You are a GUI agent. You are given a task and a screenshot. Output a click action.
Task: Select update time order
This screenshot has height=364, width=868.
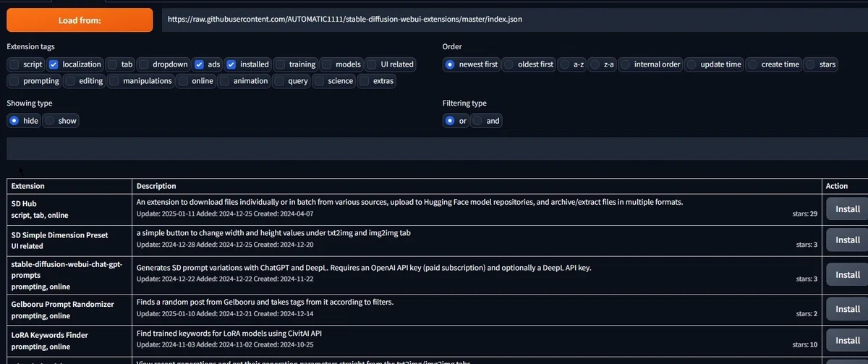[x=692, y=64]
